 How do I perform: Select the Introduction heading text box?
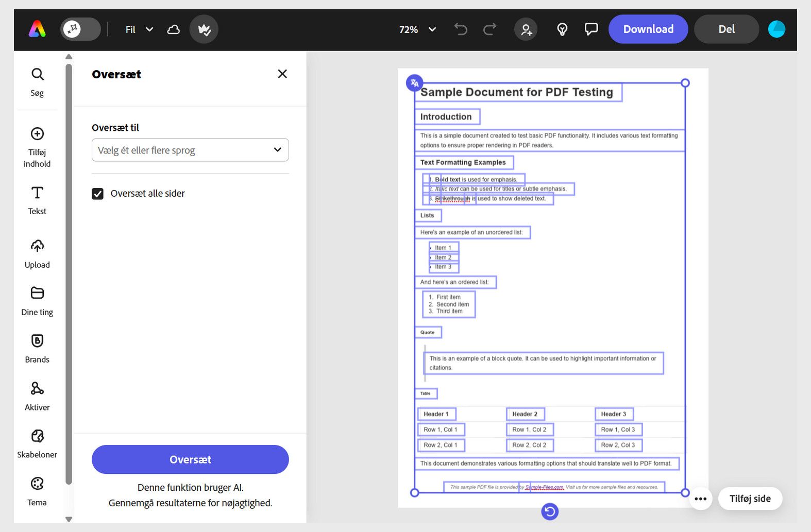pos(447,117)
